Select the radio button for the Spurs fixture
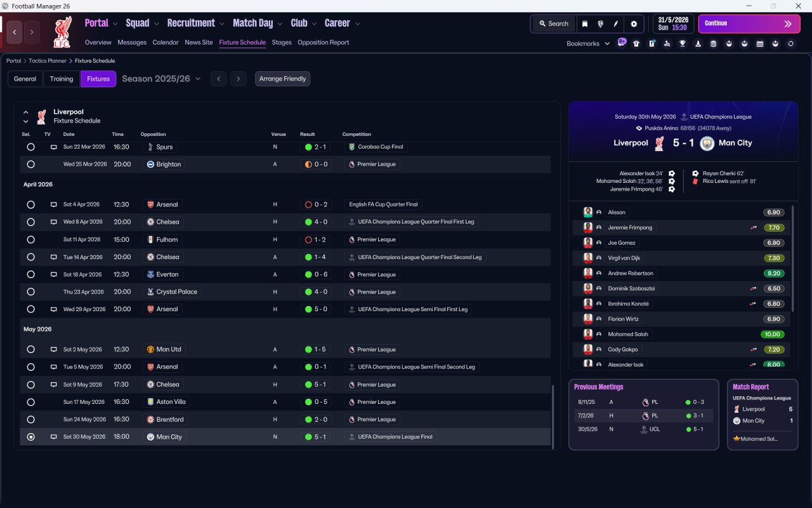The height and width of the screenshot is (508, 812). point(31,147)
